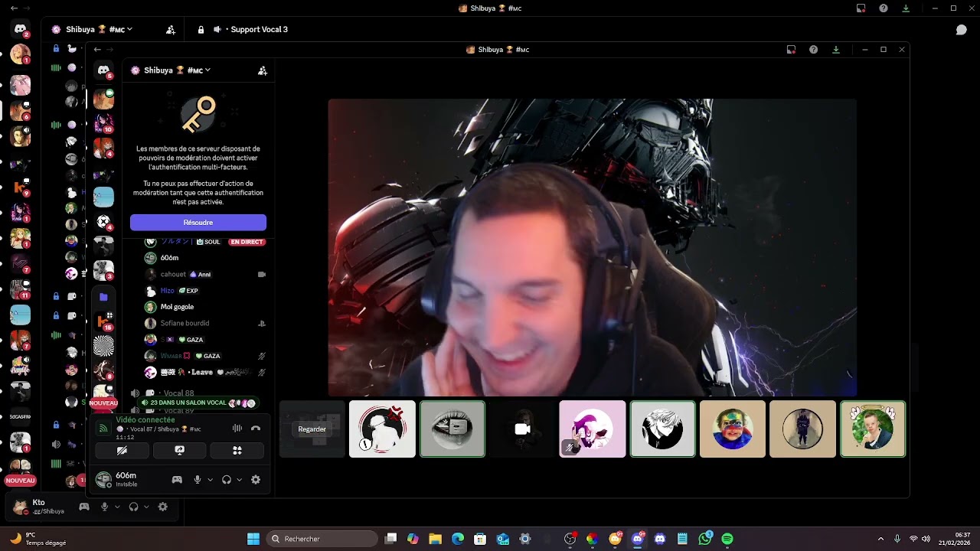Viewport: 980px width, 551px height.
Task: Deafen headphones in the 606m user panel
Action: 227,480
